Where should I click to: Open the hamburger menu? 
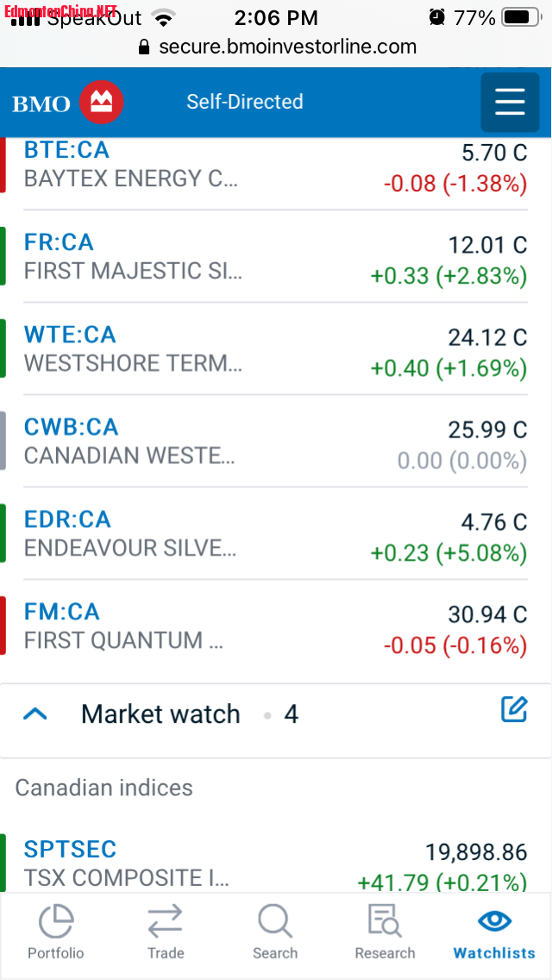(509, 102)
